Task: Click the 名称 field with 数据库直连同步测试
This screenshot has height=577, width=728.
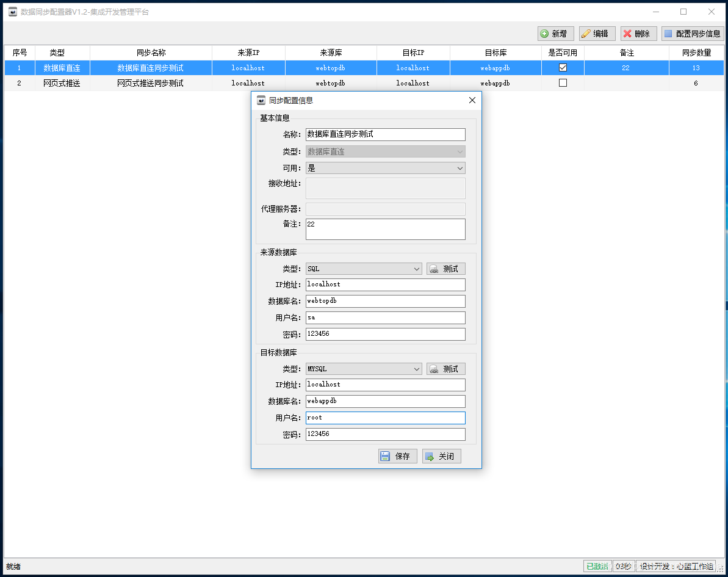Action: 385,134
